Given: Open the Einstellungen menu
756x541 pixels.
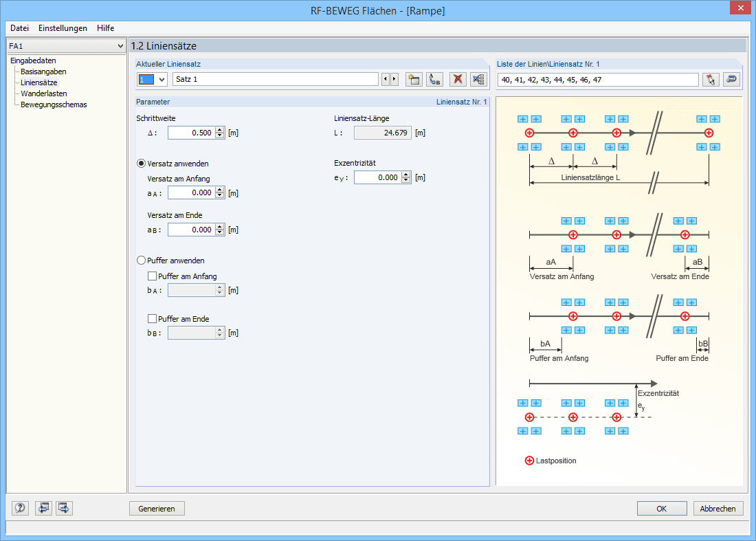Looking at the screenshot, I should 63,28.
